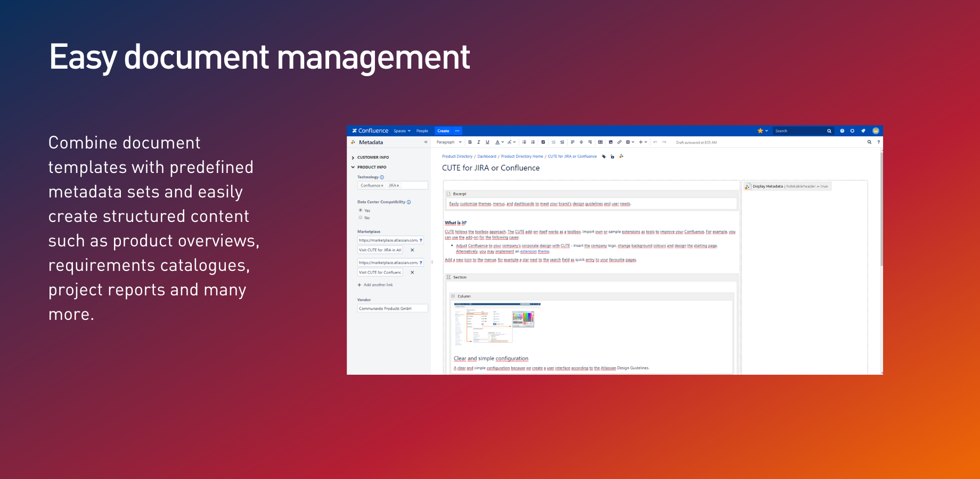Select the Display Metadata macro placeholder
980x479 pixels.
[x=786, y=186]
